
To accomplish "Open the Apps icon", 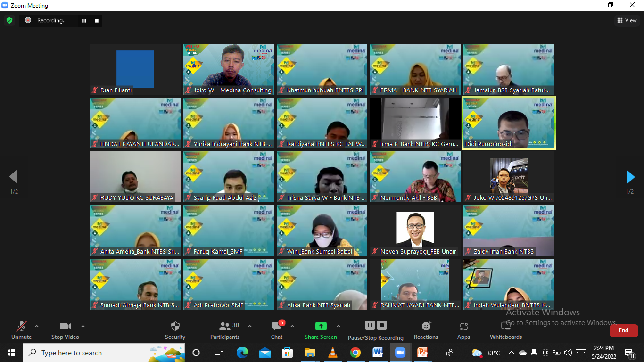I will point(463,327).
